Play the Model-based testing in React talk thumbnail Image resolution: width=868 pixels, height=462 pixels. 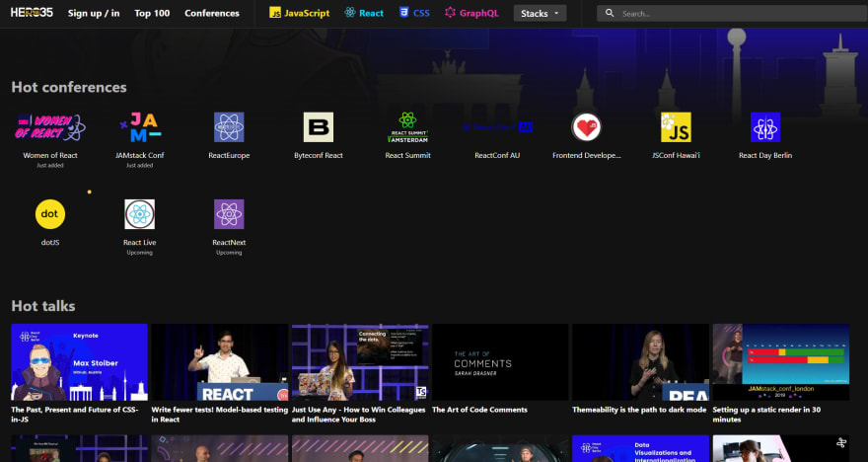[220, 362]
